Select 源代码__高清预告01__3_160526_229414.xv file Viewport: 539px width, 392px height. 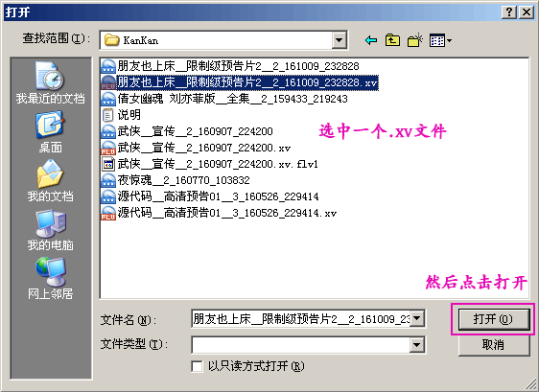coord(219,213)
